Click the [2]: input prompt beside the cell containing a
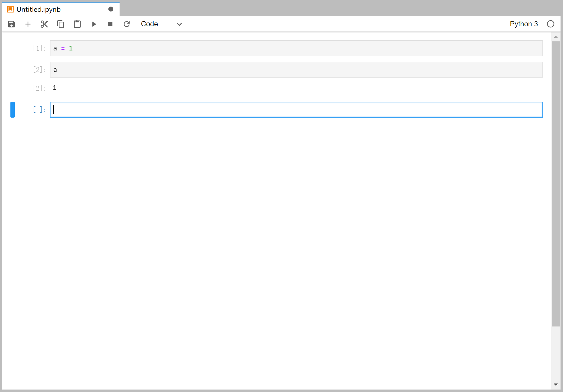Viewport: 563px width, 392px height. (39, 70)
